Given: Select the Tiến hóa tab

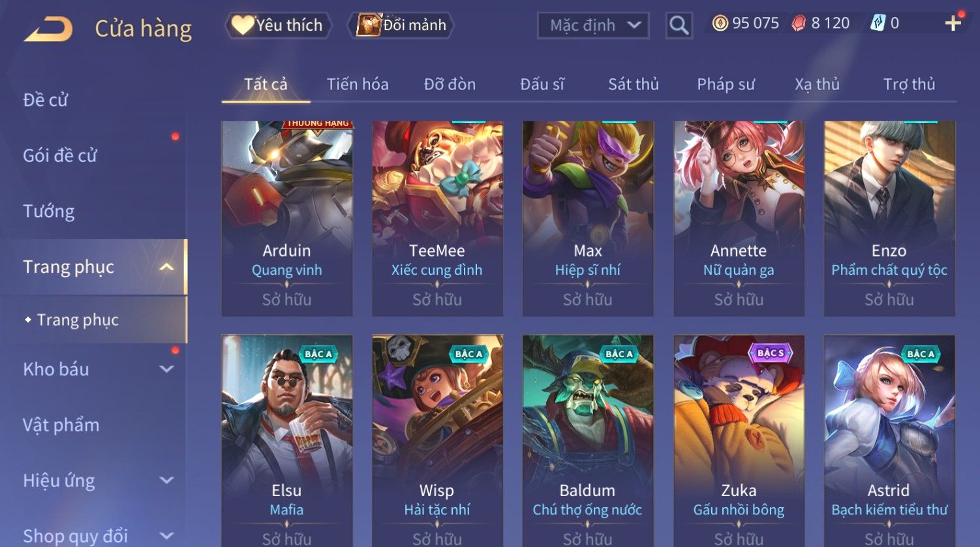Looking at the screenshot, I should click(x=358, y=84).
